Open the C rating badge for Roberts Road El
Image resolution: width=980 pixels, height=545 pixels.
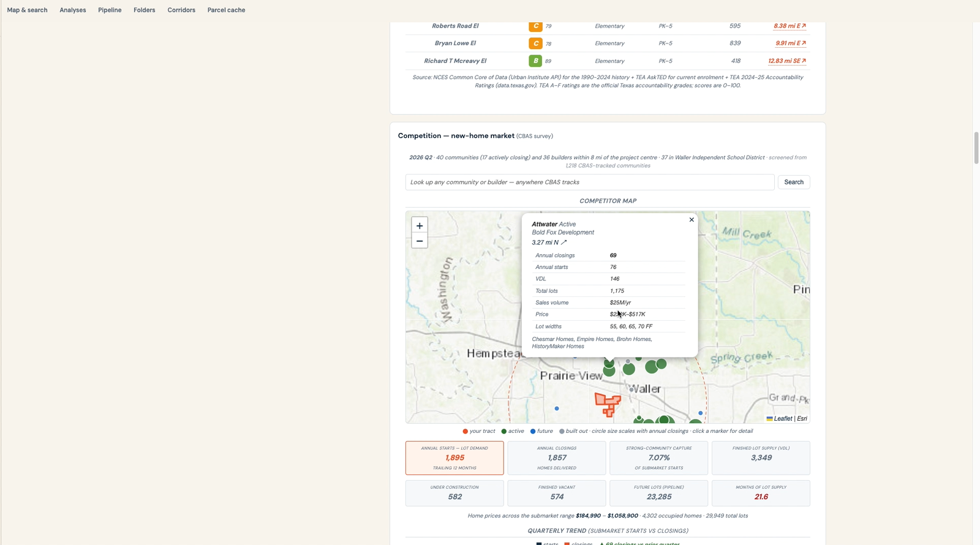click(x=535, y=26)
